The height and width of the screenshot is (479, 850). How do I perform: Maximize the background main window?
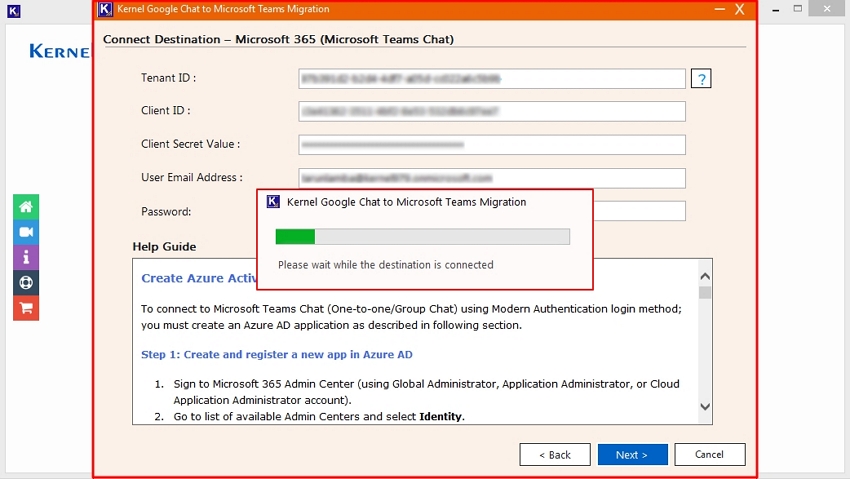[797, 8]
